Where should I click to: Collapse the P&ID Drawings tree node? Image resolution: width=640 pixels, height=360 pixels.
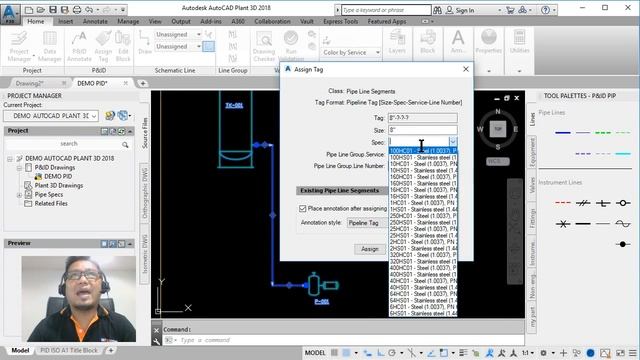click(19, 168)
